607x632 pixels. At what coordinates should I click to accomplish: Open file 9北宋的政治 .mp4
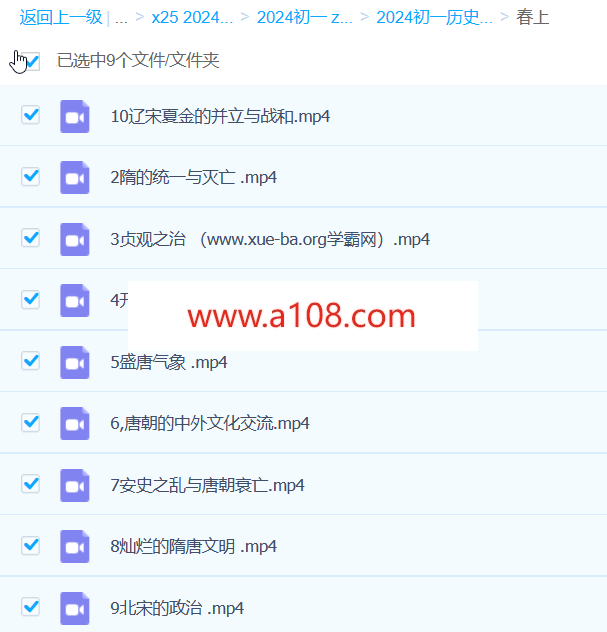177,608
